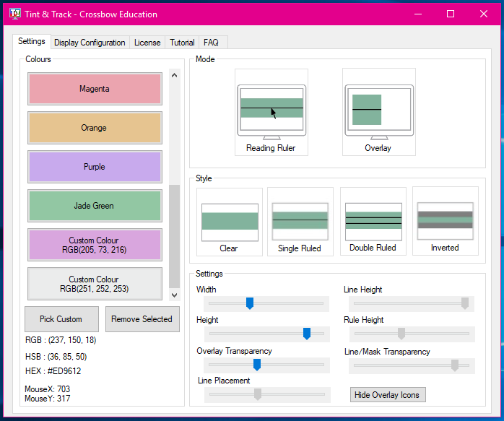Click the Line Height slider thumb
Viewport: 504px width, 421px height.
[x=465, y=303]
